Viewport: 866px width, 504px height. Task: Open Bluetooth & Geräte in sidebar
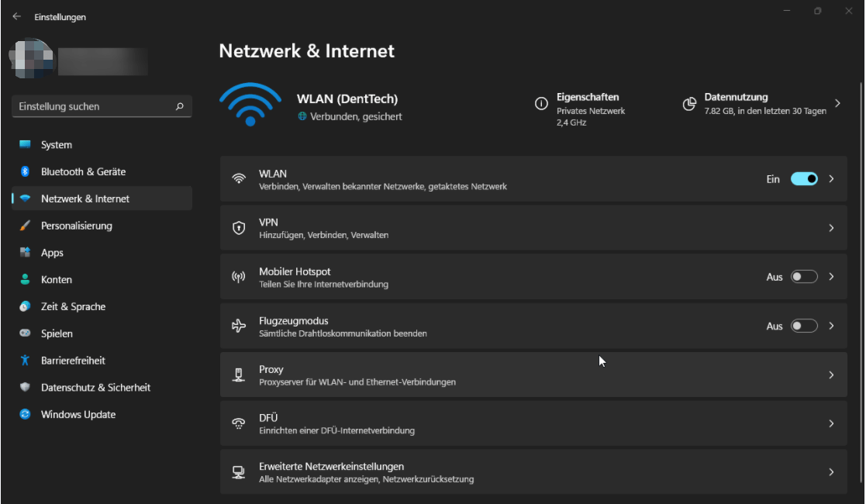83,171
